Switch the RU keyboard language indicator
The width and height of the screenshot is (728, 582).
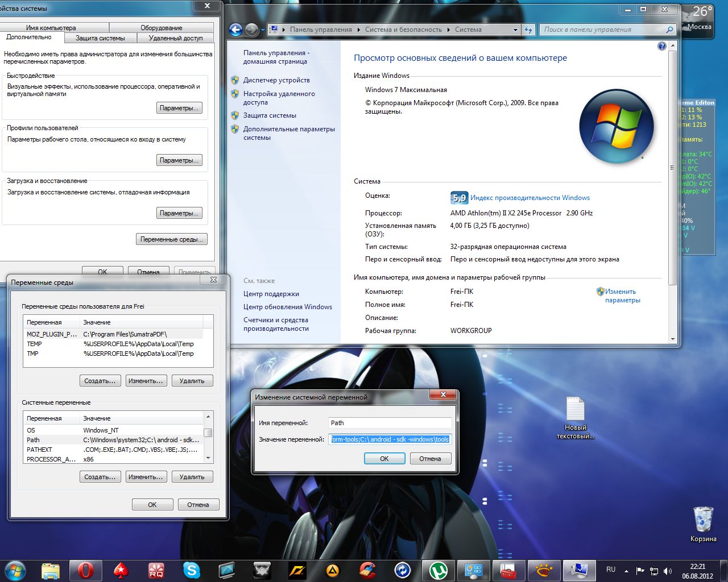611,569
